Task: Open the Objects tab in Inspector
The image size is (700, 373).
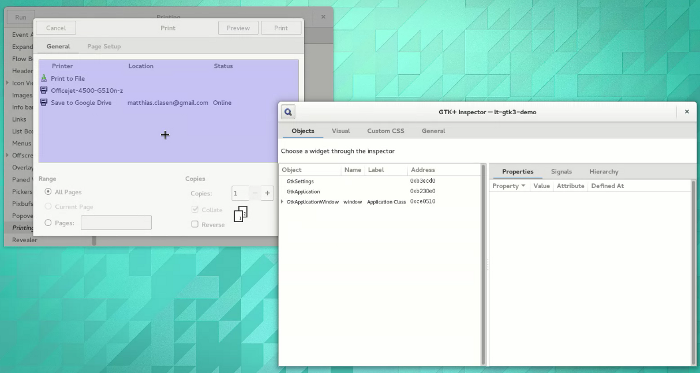Action: [x=303, y=131]
